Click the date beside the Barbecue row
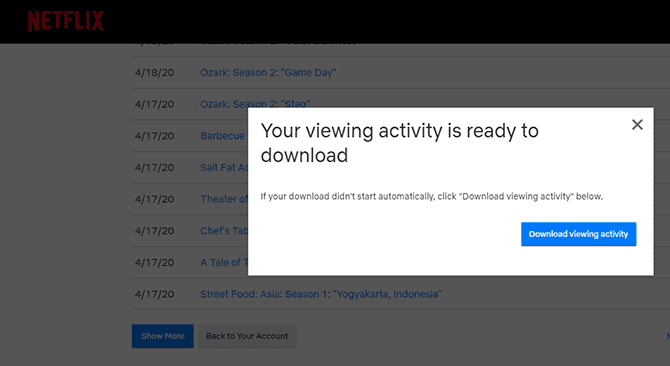This screenshot has width=670, height=366. pyautogui.click(x=154, y=136)
